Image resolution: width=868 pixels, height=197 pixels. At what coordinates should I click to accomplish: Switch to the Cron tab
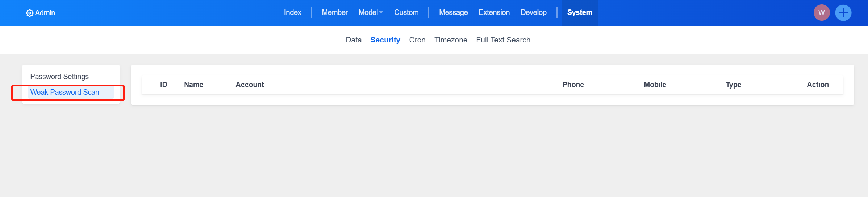tap(417, 40)
